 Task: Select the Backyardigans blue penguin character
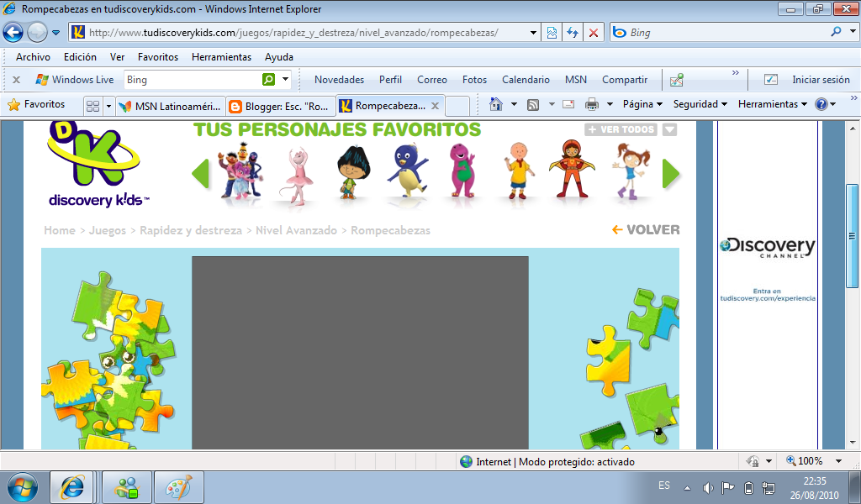coord(408,170)
